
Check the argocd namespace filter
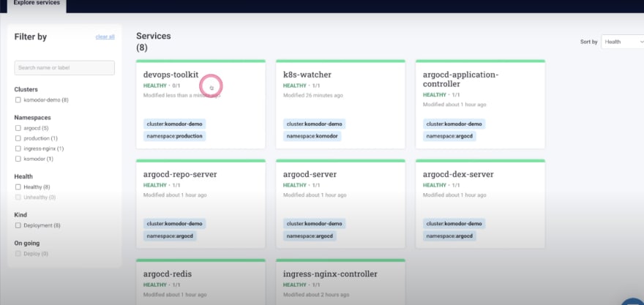click(x=18, y=128)
